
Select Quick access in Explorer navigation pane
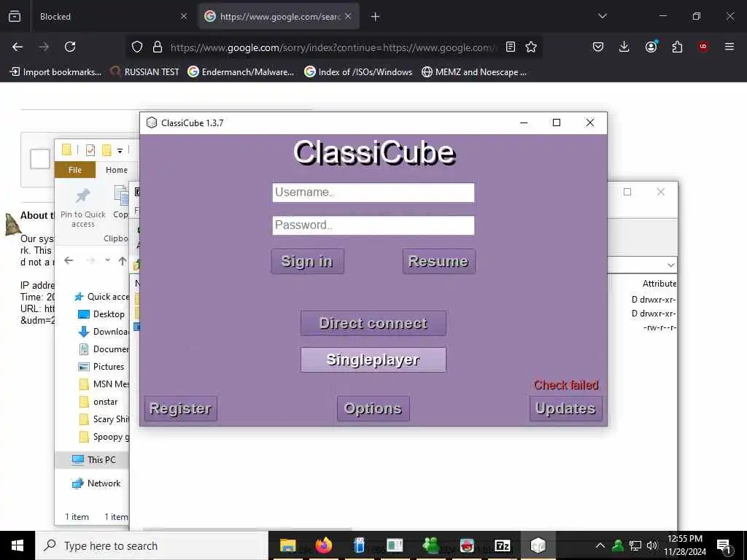[102, 297]
